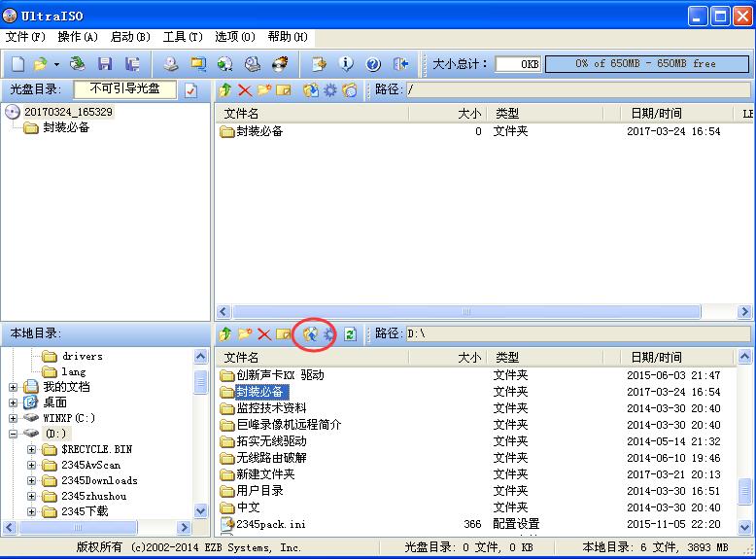
Task: Click the document-with-arrow toolbar icon left of Info
Action: pos(319,63)
